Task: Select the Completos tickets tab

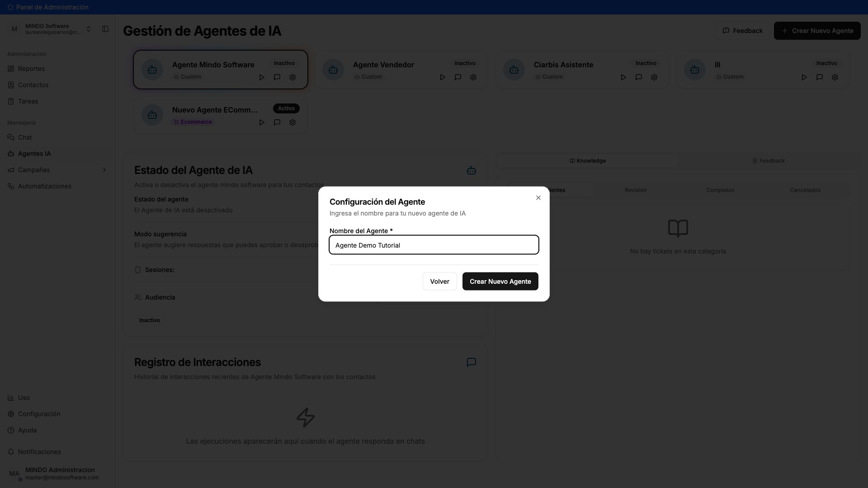Action: (x=720, y=190)
